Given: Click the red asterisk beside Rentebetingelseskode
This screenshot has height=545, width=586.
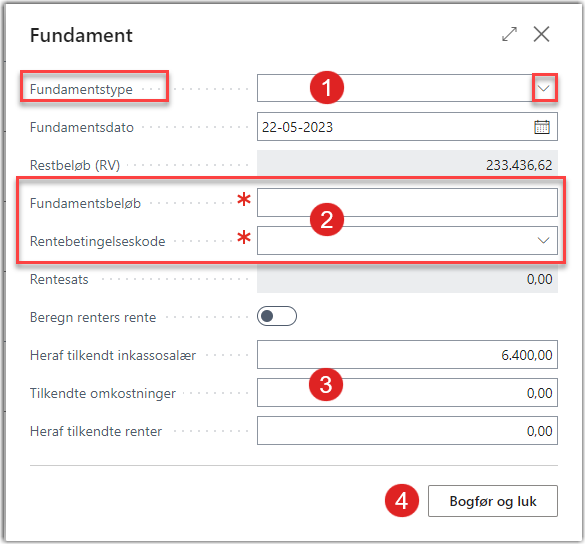Looking at the screenshot, I should tap(244, 237).
